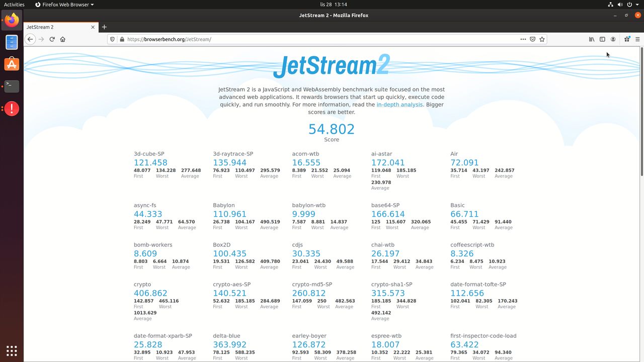Open Ubuntu Software in dock
The height and width of the screenshot is (362, 644).
12,64
